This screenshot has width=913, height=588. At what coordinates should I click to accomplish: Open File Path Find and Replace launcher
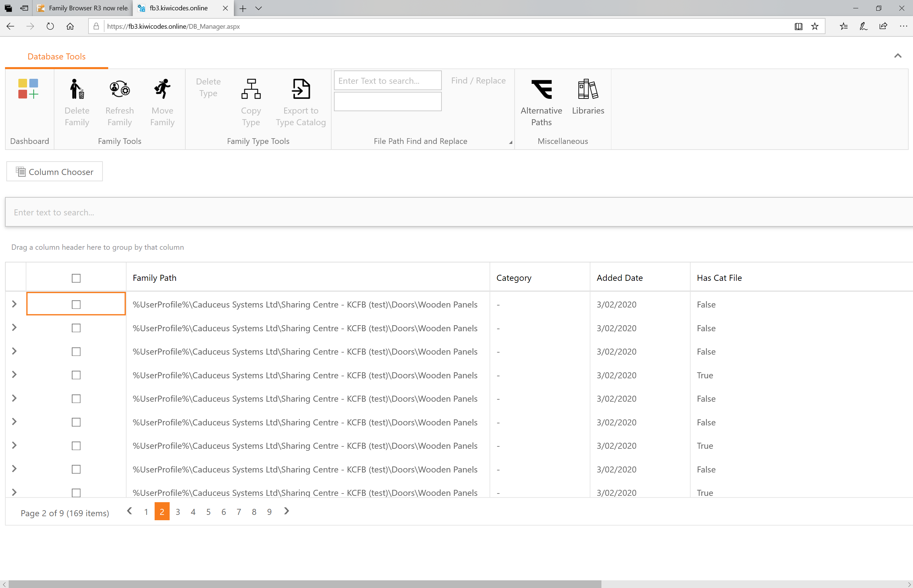click(511, 143)
